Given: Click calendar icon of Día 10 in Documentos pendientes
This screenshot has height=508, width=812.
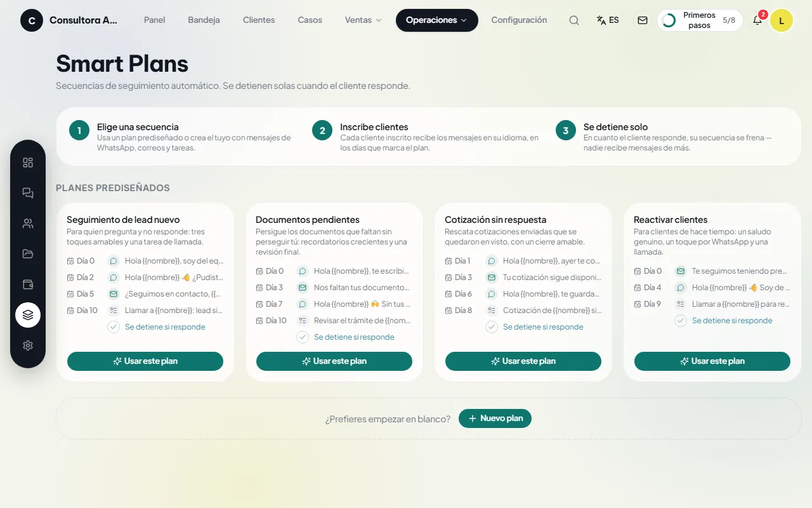Looking at the screenshot, I should point(259,321).
